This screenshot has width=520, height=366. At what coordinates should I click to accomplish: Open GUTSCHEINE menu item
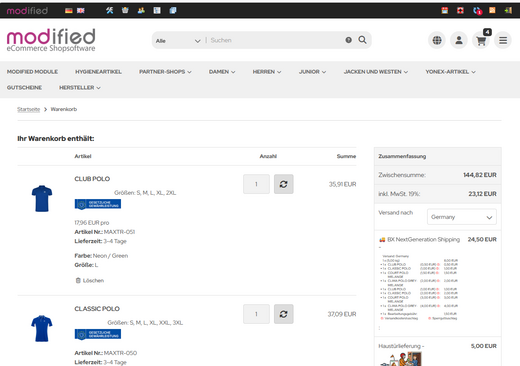tap(24, 88)
